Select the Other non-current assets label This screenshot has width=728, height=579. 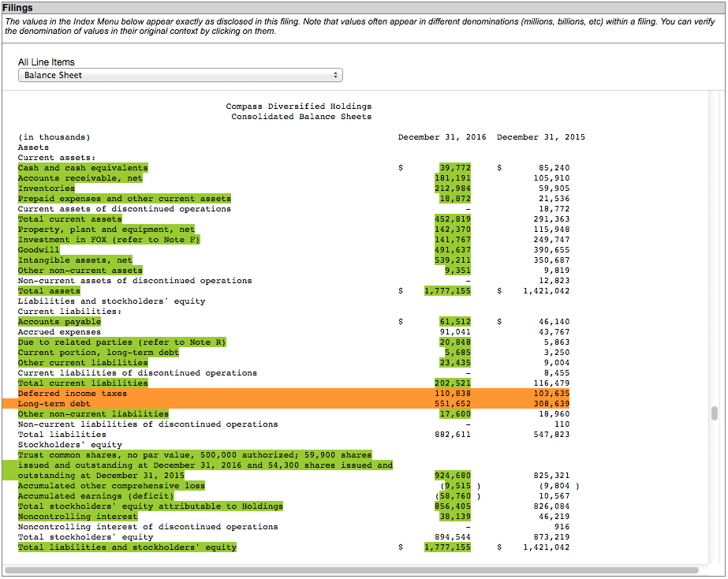pos(80,271)
